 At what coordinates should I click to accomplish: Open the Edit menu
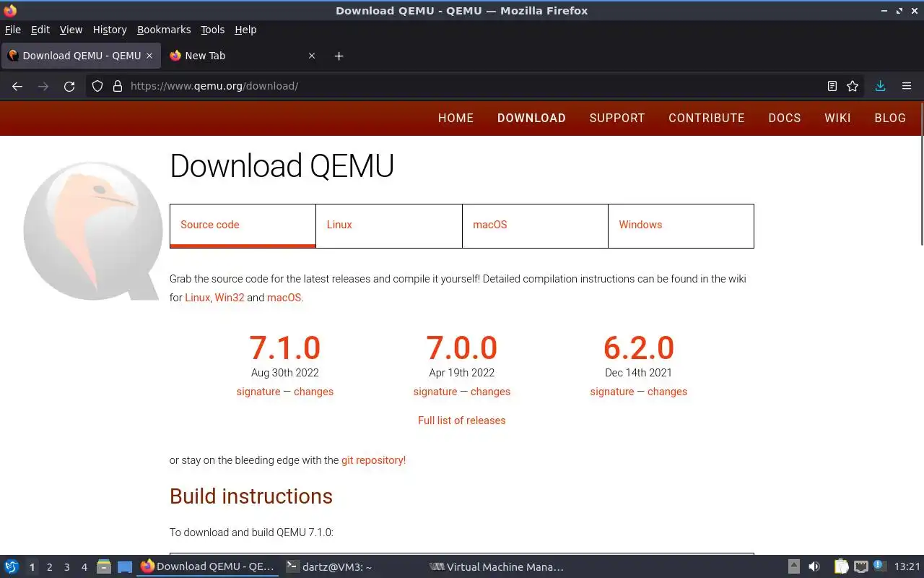pos(40,30)
